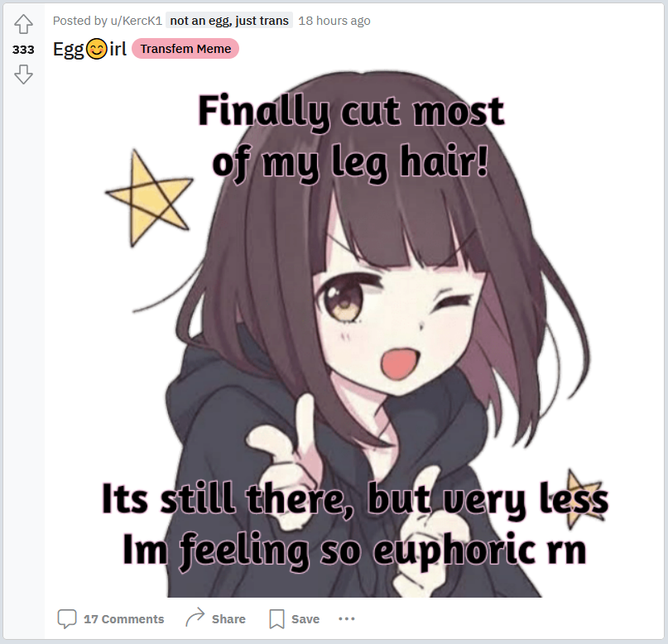This screenshot has height=644, width=668.
Task: Open the u/KercK1 user profile
Action: click(x=137, y=21)
